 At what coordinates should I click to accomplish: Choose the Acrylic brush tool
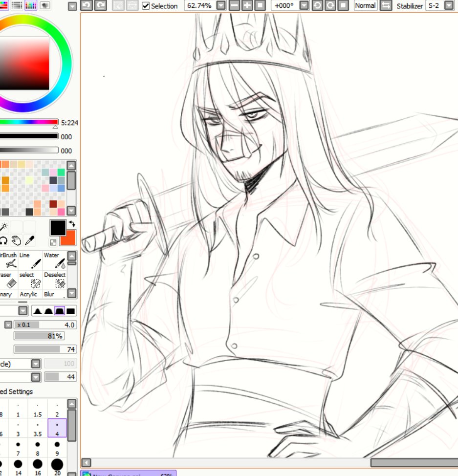coord(30,294)
